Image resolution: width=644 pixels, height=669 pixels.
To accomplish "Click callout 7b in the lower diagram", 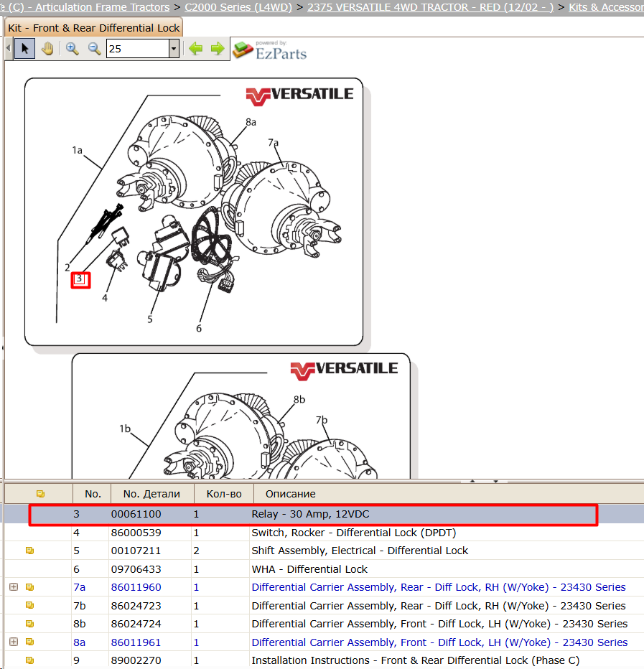I will tap(322, 420).
